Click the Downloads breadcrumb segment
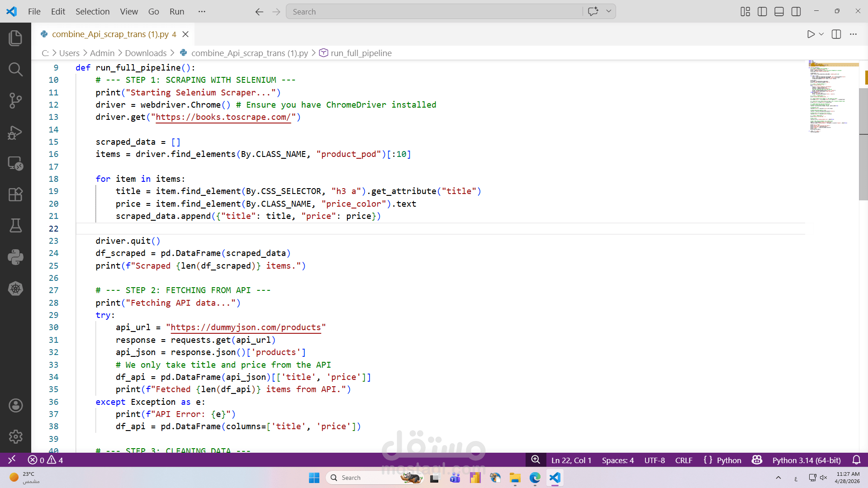Image resolution: width=868 pixels, height=488 pixels. [146, 53]
